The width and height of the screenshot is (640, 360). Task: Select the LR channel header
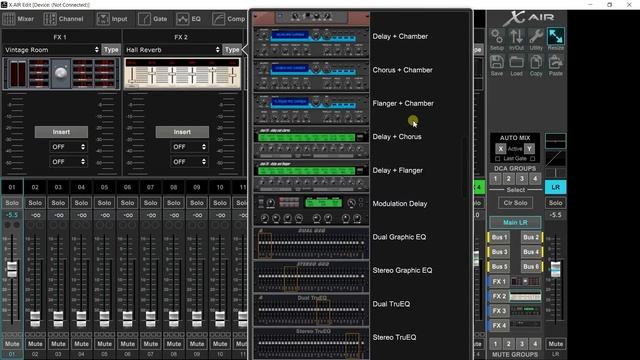click(x=556, y=187)
